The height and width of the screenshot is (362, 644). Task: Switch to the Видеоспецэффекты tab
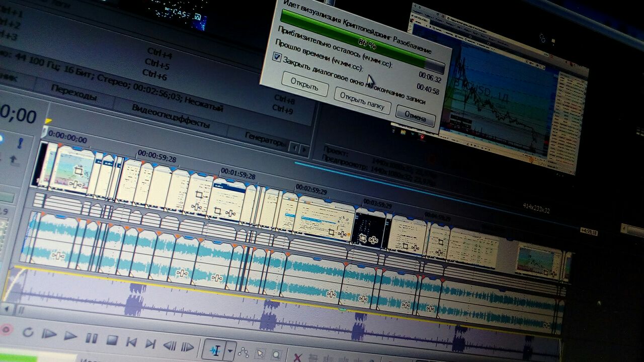point(170,117)
